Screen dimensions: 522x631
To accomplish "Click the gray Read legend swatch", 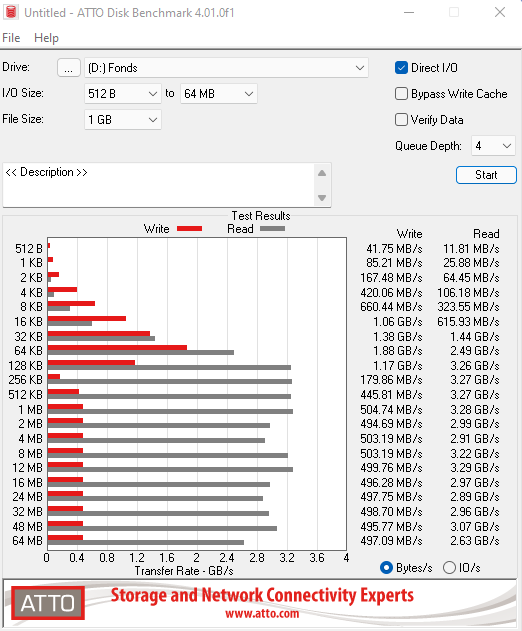I will coord(272,229).
